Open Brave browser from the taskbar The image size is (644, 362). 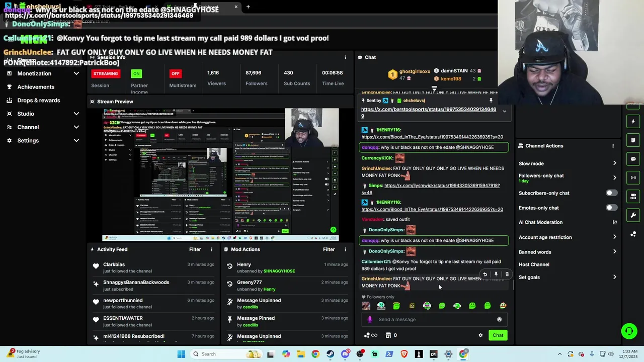coord(404,354)
